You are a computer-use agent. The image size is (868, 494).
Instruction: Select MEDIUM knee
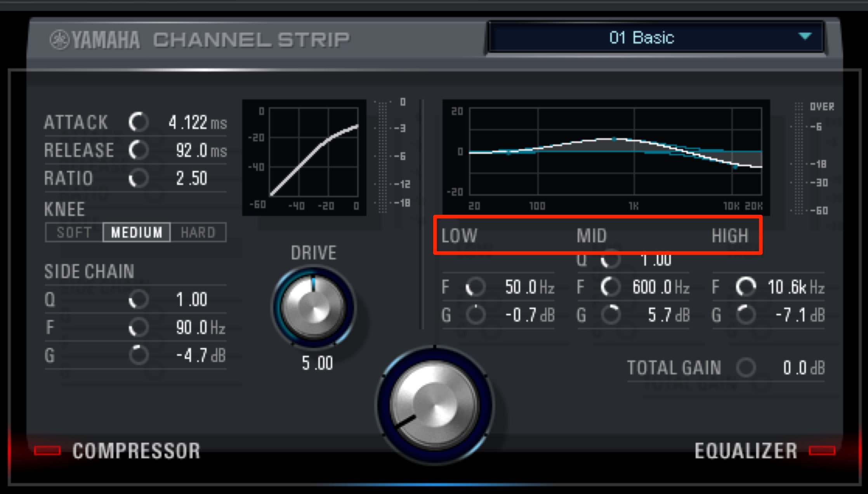[x=137, y=232]
